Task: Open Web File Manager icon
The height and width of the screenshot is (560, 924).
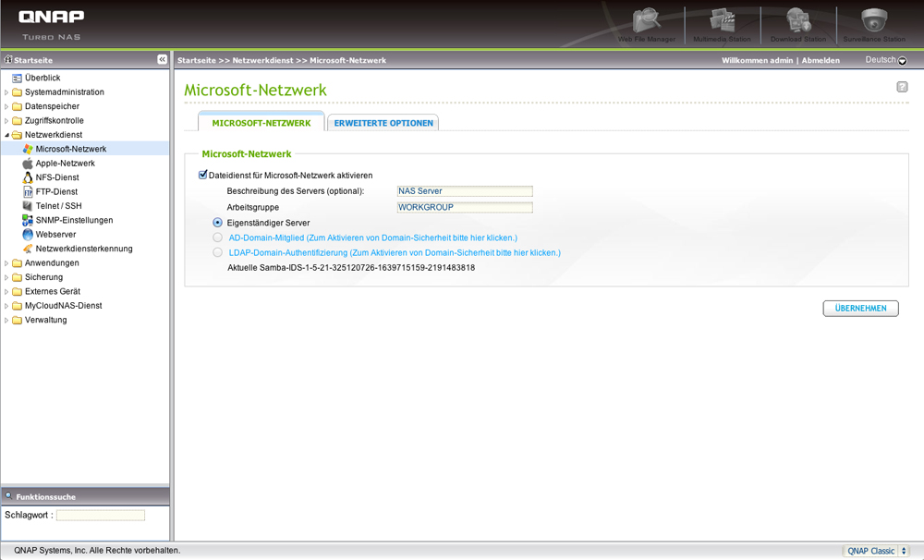Action: [647, 20]
